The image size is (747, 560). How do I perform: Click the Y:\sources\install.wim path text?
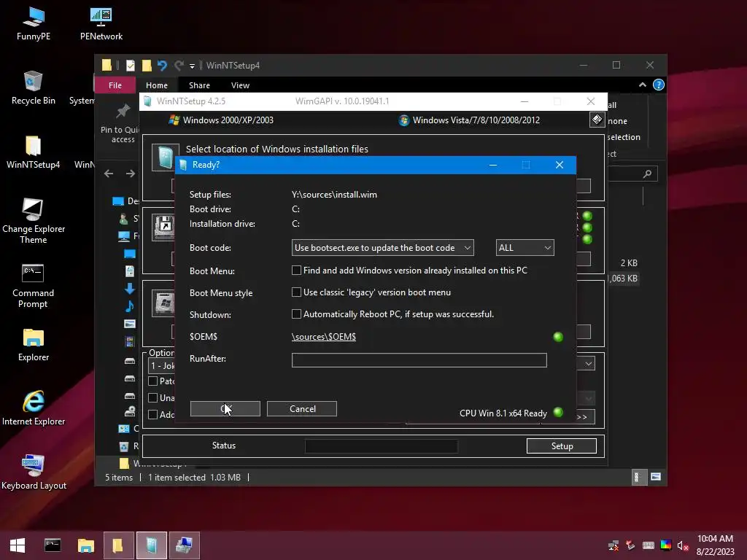click(x=334, y=194)
